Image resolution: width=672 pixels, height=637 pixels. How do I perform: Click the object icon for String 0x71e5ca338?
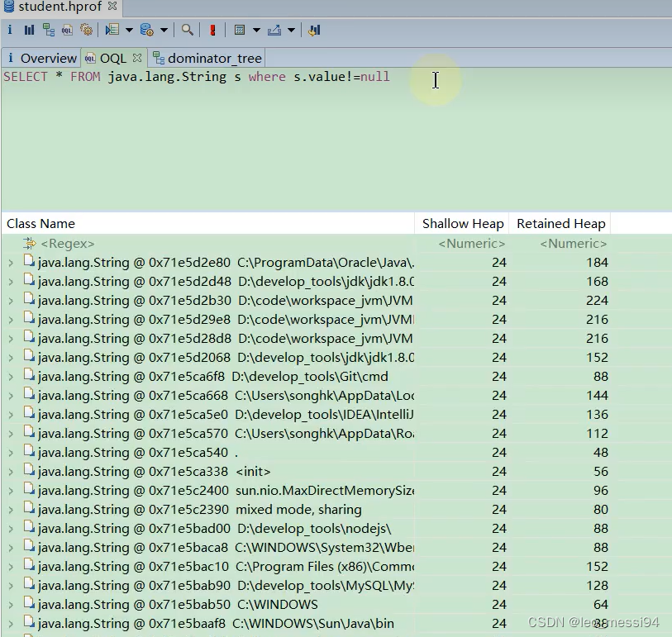[29, 470]
